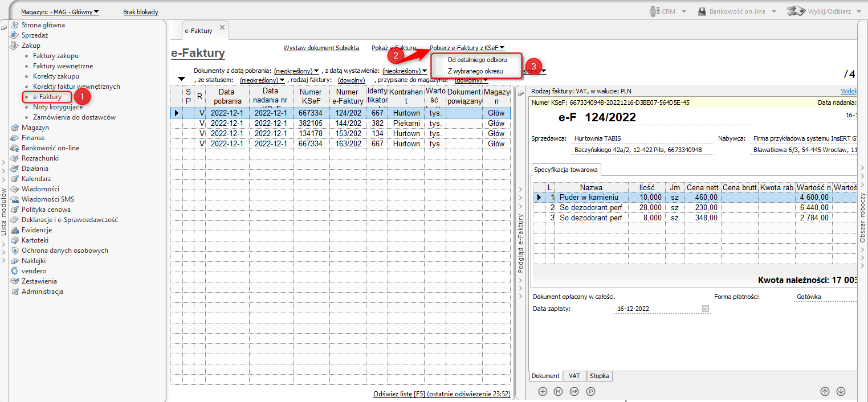The height and width of the screenshot is (402, 868).
Task: Click the circled M icon under the invoice preview
Action: click(559, 391)
